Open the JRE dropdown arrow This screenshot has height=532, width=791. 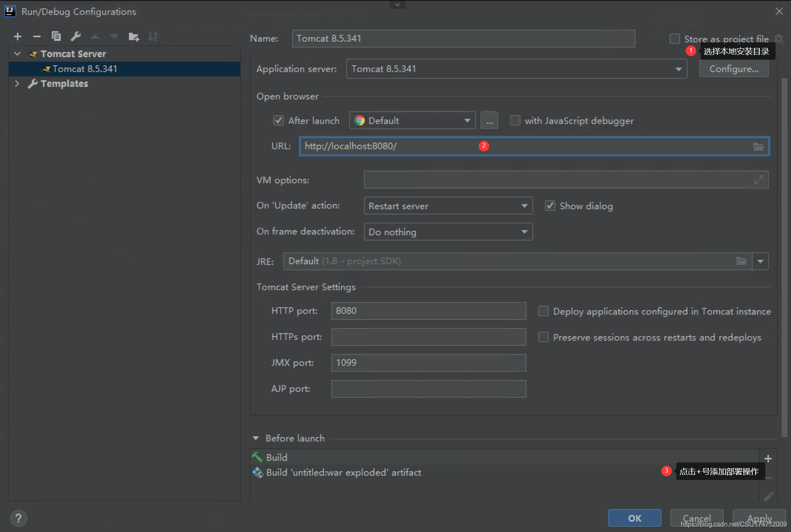760,261
